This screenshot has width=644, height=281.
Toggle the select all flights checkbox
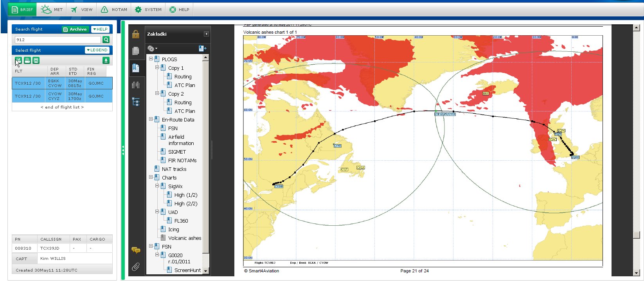tap(18, 60)
